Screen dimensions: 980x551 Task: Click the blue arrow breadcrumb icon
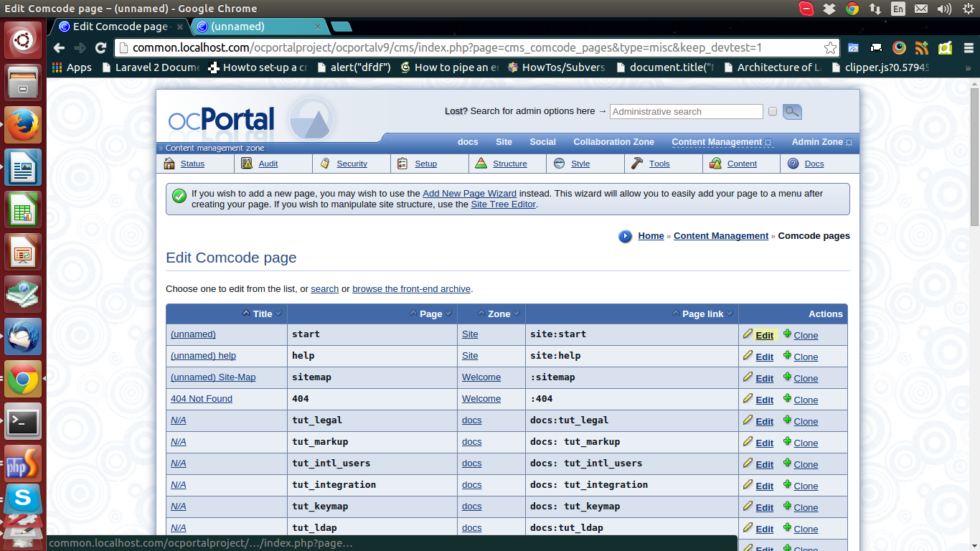626,236
